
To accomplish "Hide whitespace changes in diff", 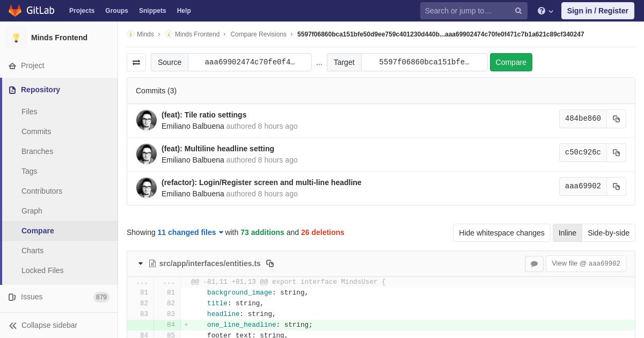I will point(501,233).
